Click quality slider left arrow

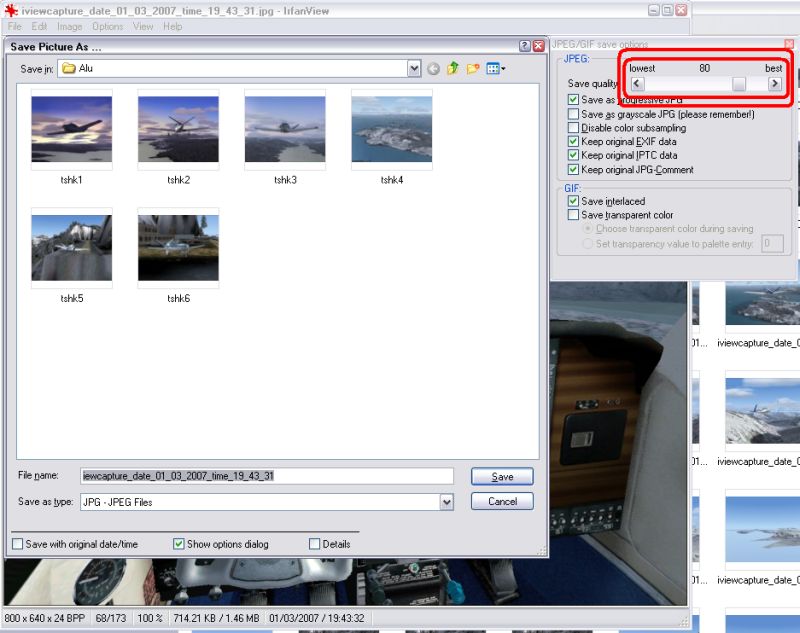tap(637, 84)
